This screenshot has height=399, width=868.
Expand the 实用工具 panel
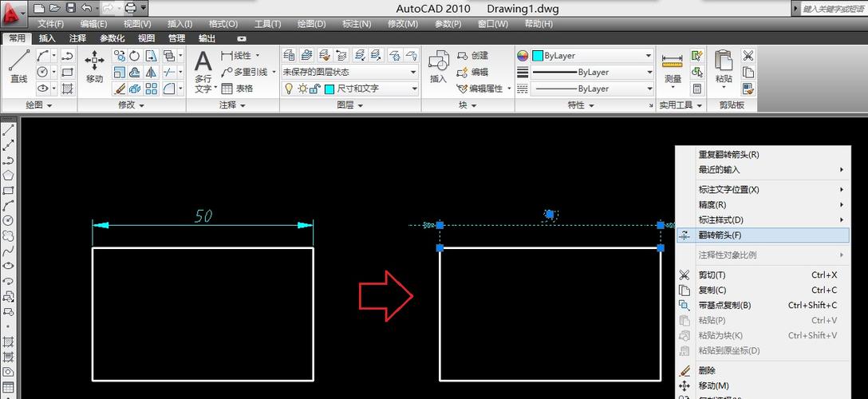(x=681, y=105)
